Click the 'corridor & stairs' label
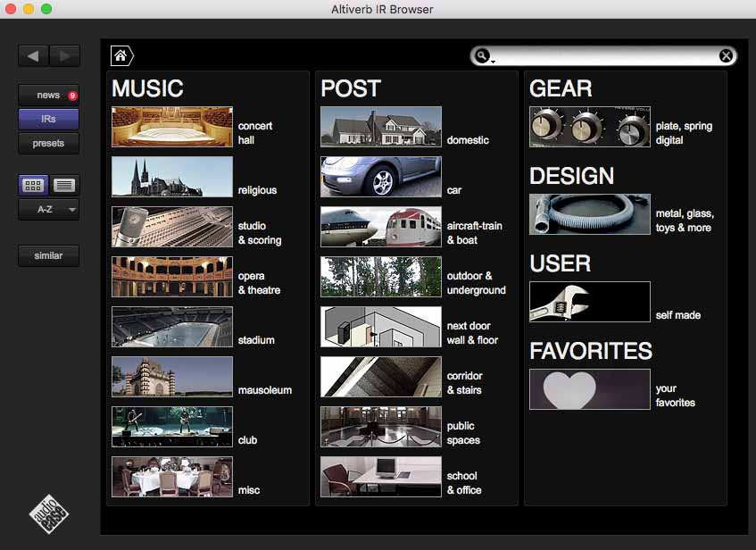Viewport: 756px width, 550px height. [x=464, y=383]
